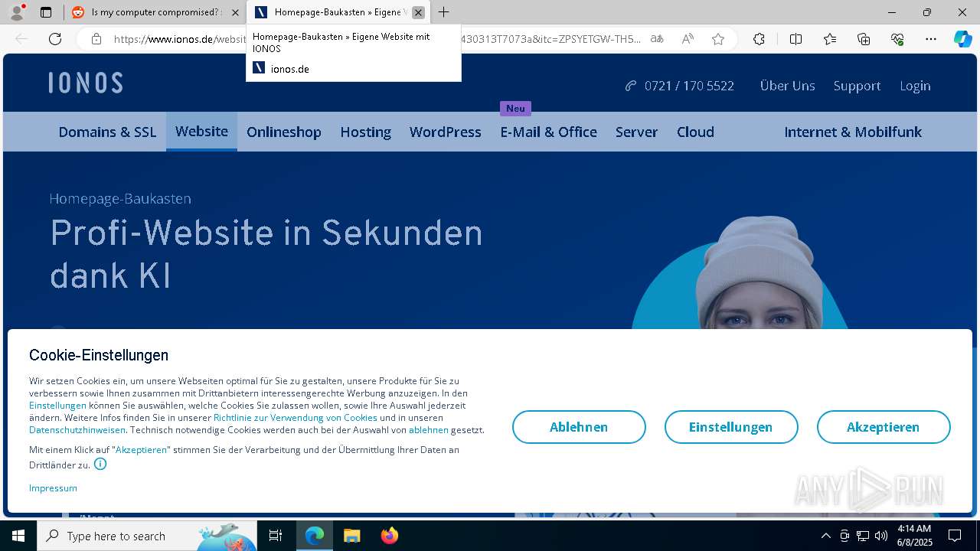
Task: Show info icon after Drittländer
Action: click(x=100, y=464)
